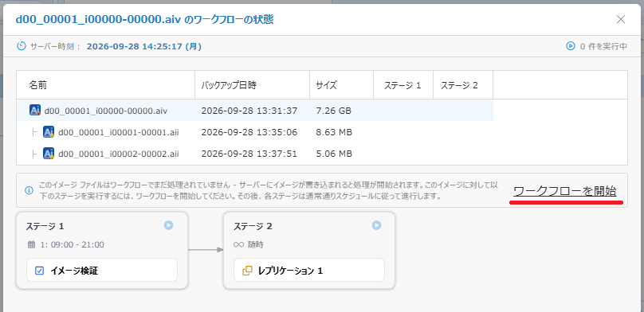644x312 pixels.
Task: Click the 8.63 MB size cell
Action: pos(334,132)
